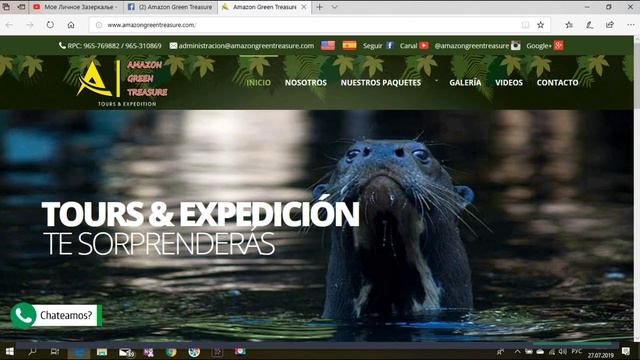Viewport: 640px width, 360px height.
Task: Open the Edge settings and more menu
Action: click(631, 25)
